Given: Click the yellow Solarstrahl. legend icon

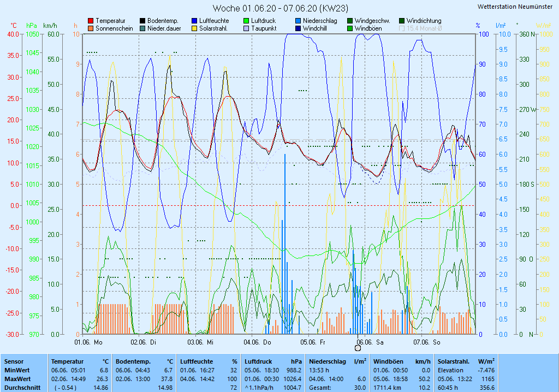Looking at the screenshot, I should click(195, 28).
